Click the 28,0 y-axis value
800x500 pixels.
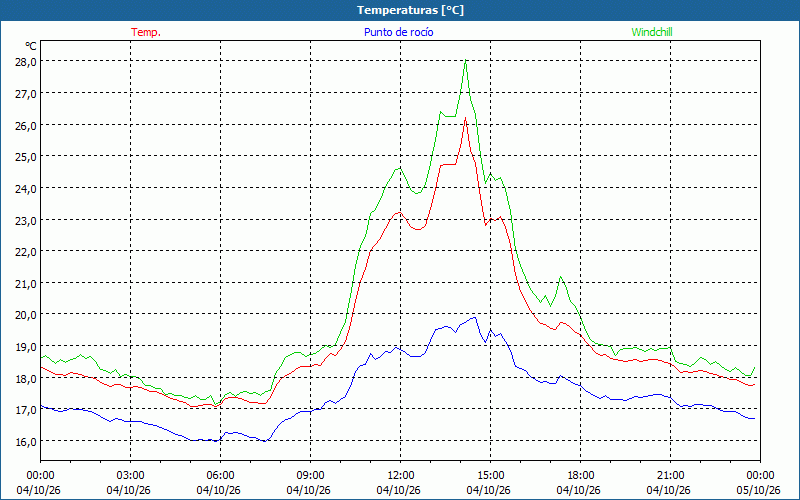coord(24,62)
